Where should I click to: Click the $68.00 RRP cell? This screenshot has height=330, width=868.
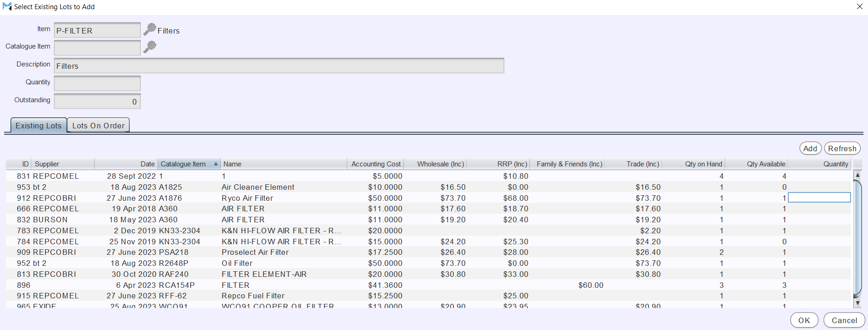[516, 198]
